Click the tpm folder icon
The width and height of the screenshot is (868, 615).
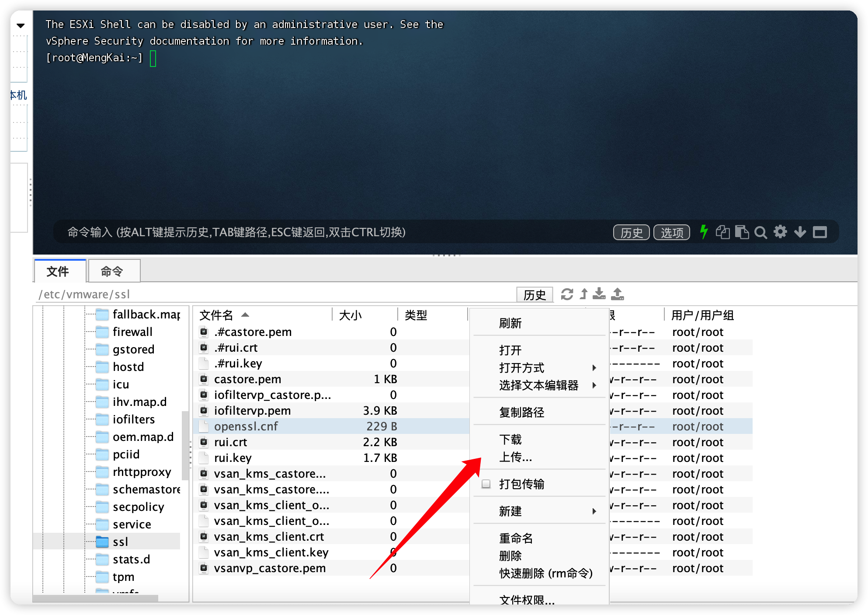point(102,577)
